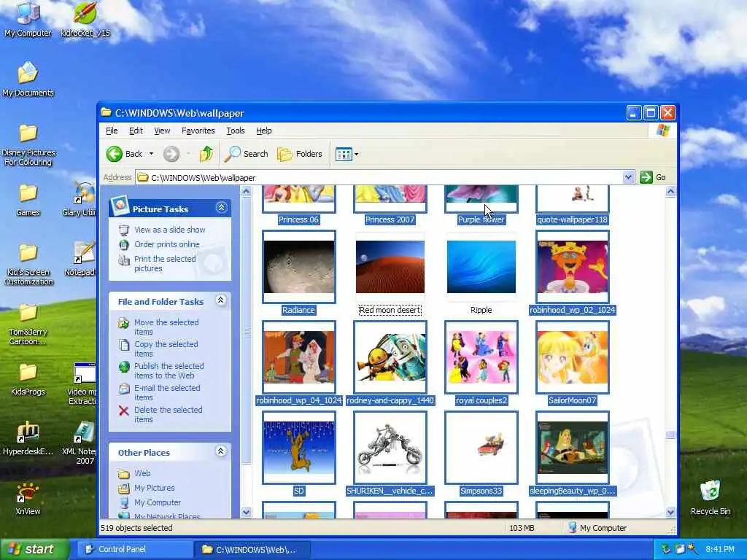Click Publish the selected items to the Web
Image resolution: width=747 pixels, height=560 pixels.
tap(169, 370)
